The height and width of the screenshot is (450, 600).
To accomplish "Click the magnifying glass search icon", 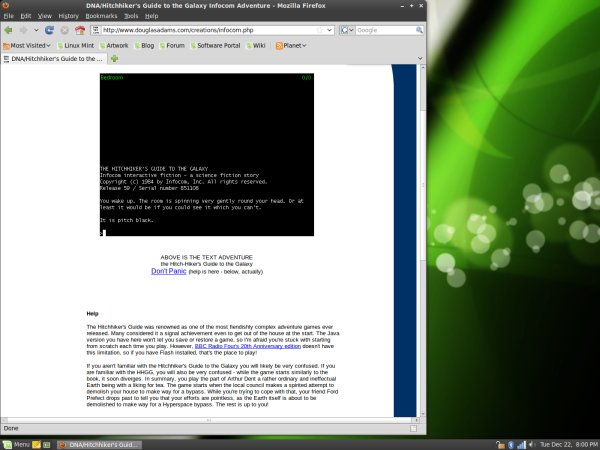I will click(x=419, y=30).
